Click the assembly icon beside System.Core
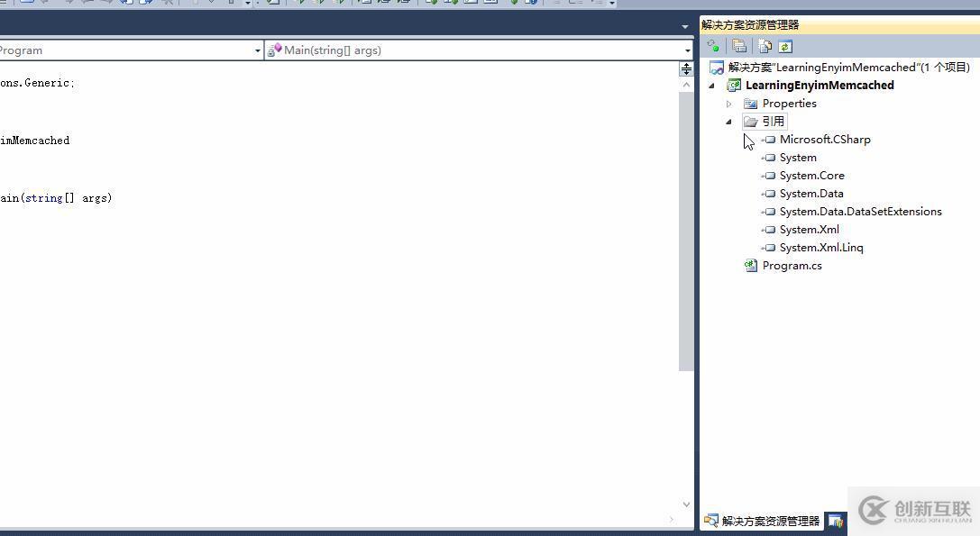Screen dimensions: 980x536 [769, 175]
